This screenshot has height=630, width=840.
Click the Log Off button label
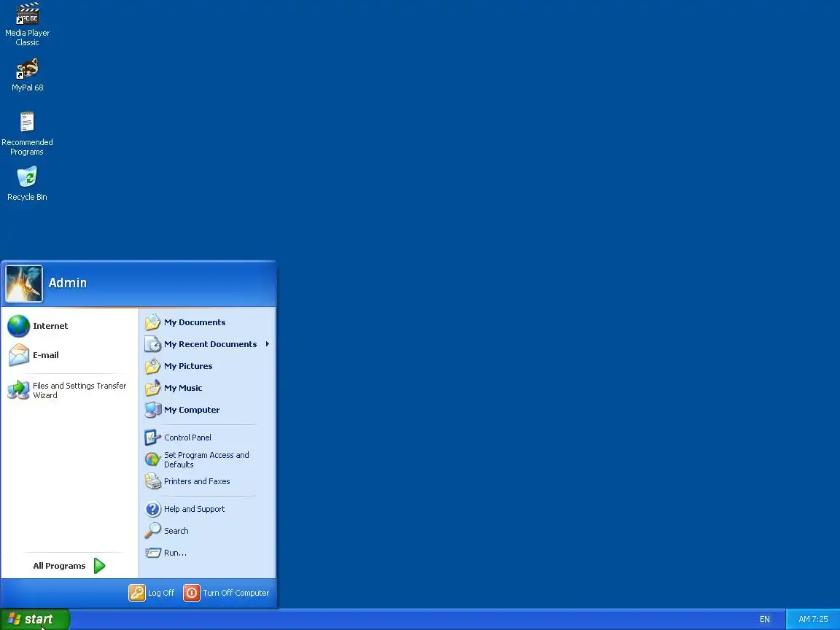pyautogui.click(x=161, y=593)
